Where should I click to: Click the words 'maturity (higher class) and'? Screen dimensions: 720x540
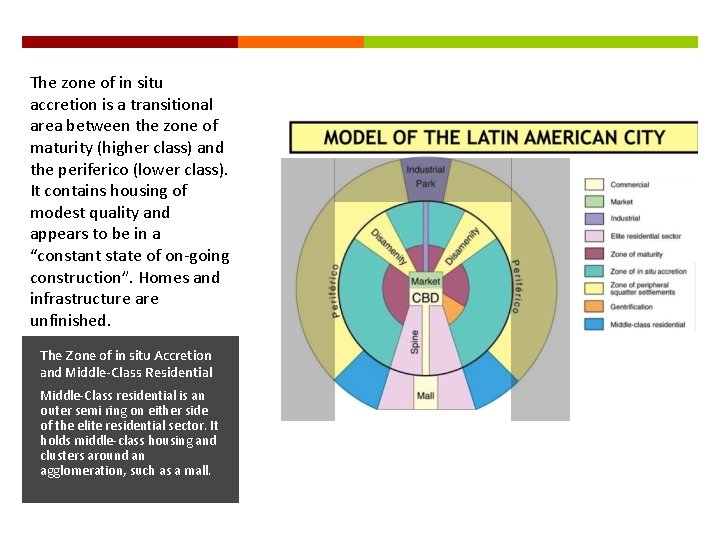coord(127,147)
